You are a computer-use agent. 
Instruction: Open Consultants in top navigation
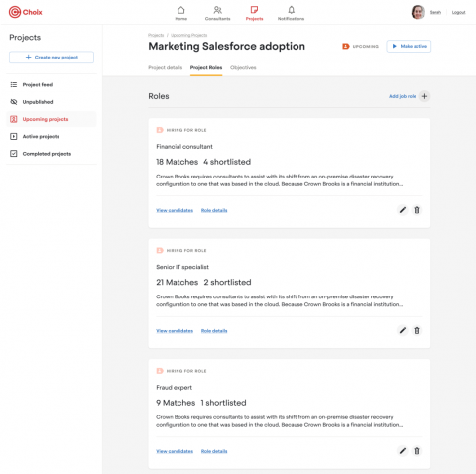click(x=217, y=13)
